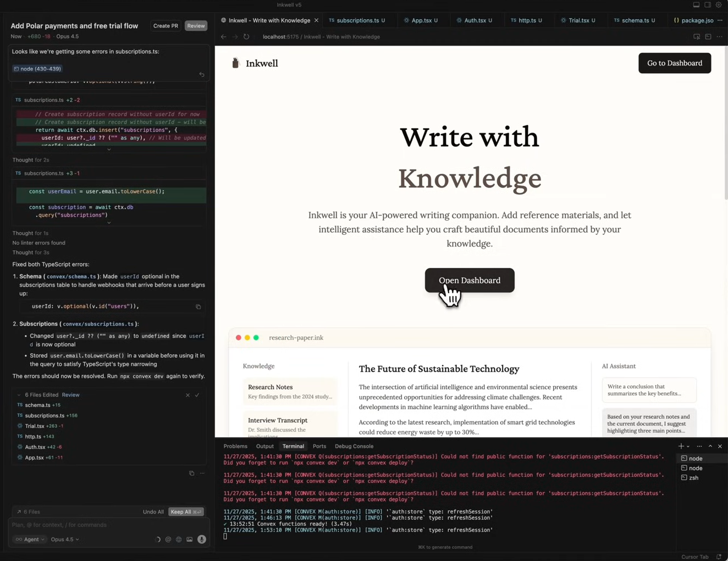Toggle the side panel layout icon
This screenshot has width=728, height=561.
(708, 5)
